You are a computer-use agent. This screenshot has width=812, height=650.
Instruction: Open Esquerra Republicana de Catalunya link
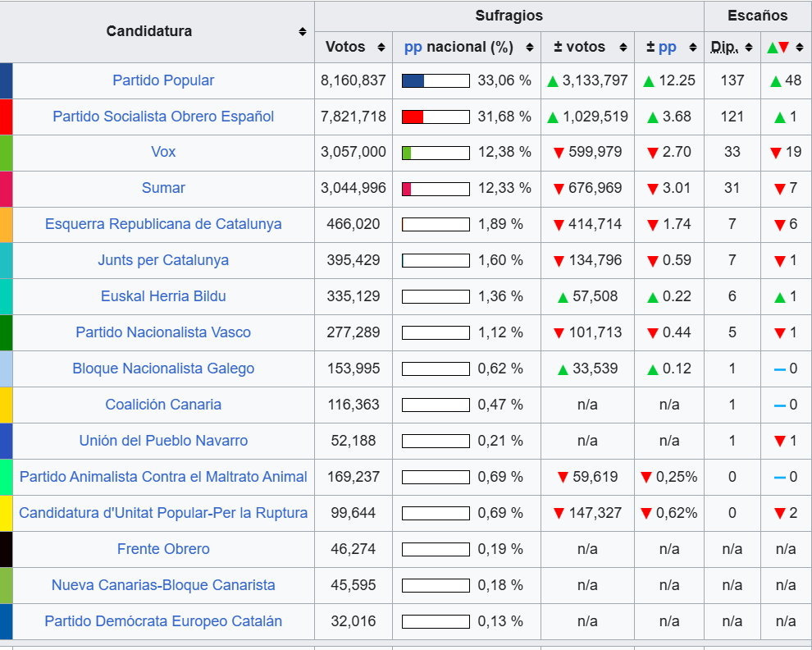(163, 224)
